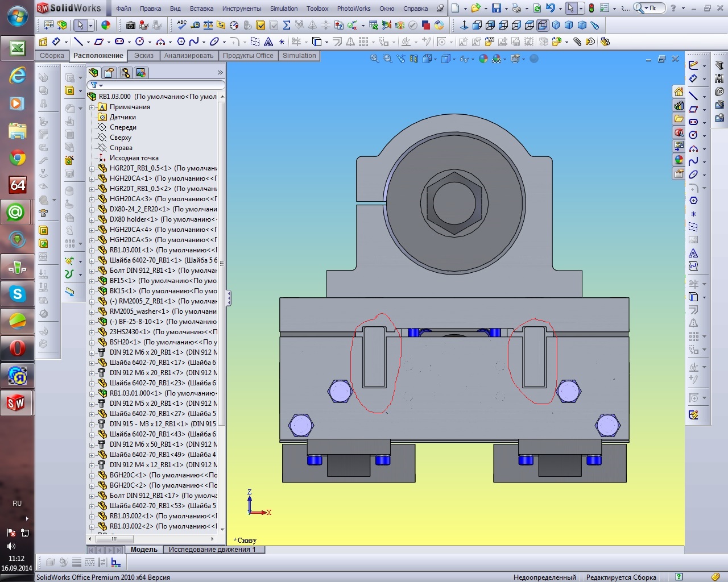
Task: Click the Section View icon in viewport toolbar
Action: (x=414, y=59)
